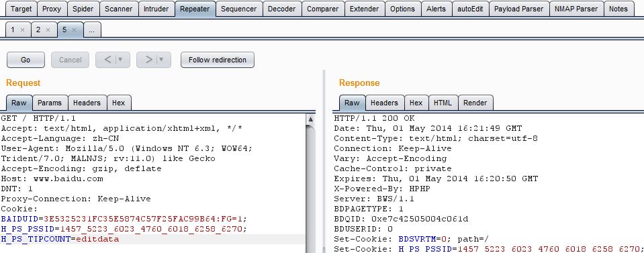View response as HTML
The height and width of the screenshot is (253, 644).
(443, 103)
